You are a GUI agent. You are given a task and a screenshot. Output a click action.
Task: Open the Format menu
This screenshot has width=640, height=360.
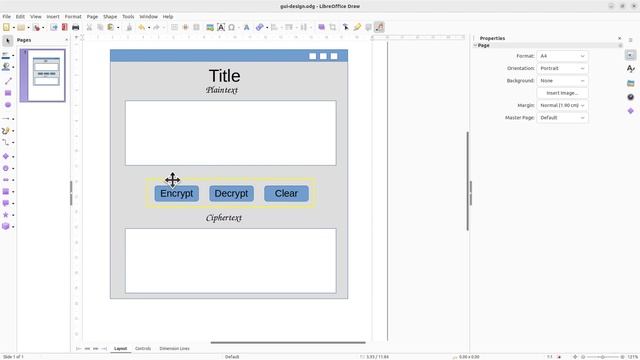pos(73,17)
